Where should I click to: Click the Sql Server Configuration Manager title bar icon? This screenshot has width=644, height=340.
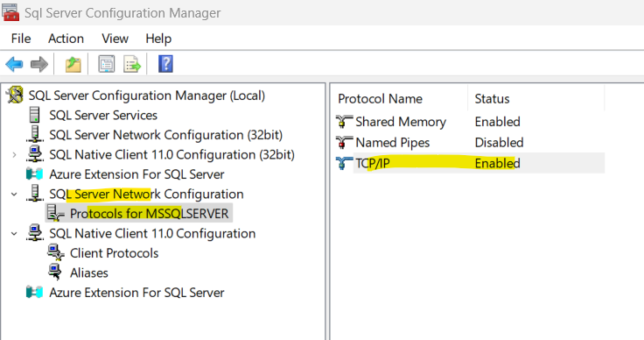[x=10, y=12]
